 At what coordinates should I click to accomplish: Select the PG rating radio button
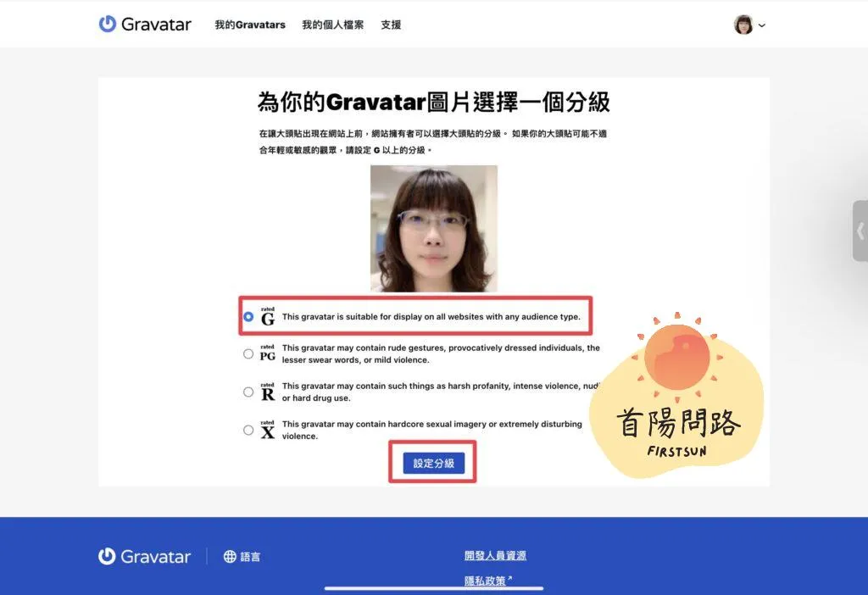(x=248, y=354)
